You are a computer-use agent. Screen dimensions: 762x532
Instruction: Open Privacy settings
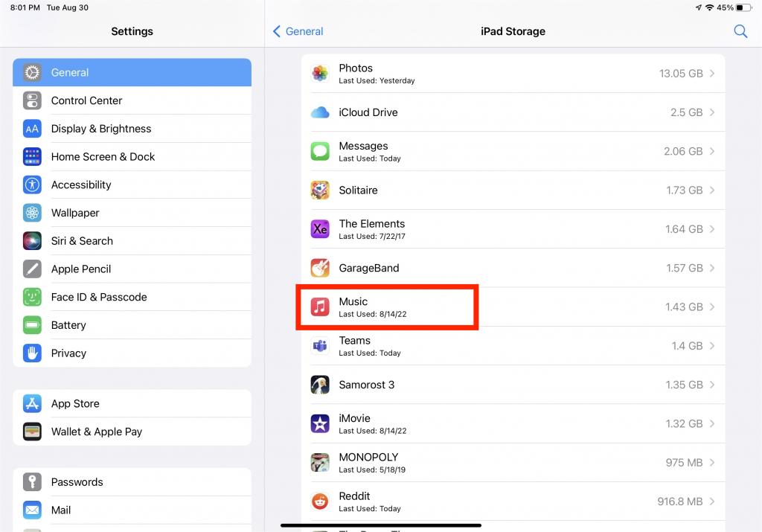(132, 353)
